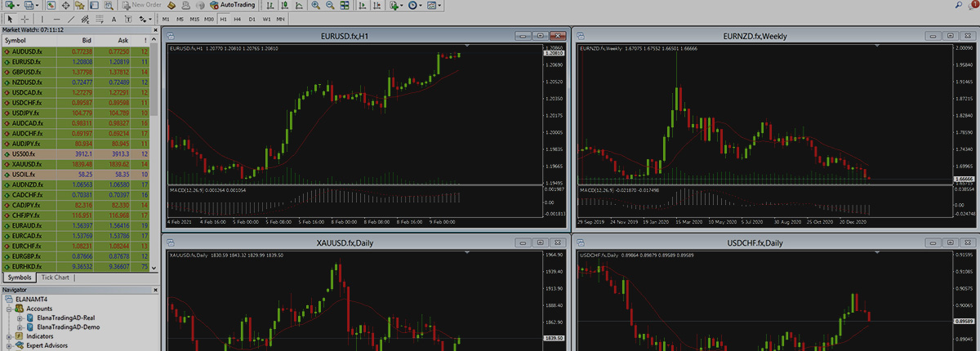
Task: Select the trendline drawing tool
Action: pos(71,19)
